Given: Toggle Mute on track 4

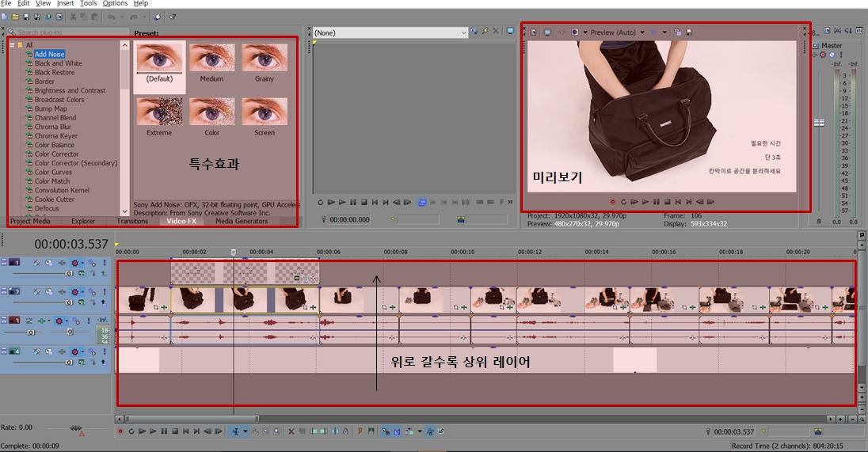Looking at the screenshot, I should 91,351.
